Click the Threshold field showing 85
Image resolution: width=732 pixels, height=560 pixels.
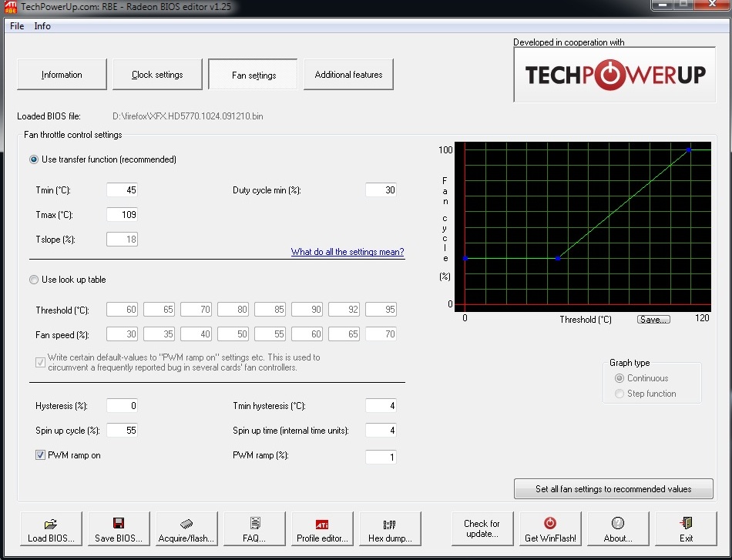click(270, 310)
